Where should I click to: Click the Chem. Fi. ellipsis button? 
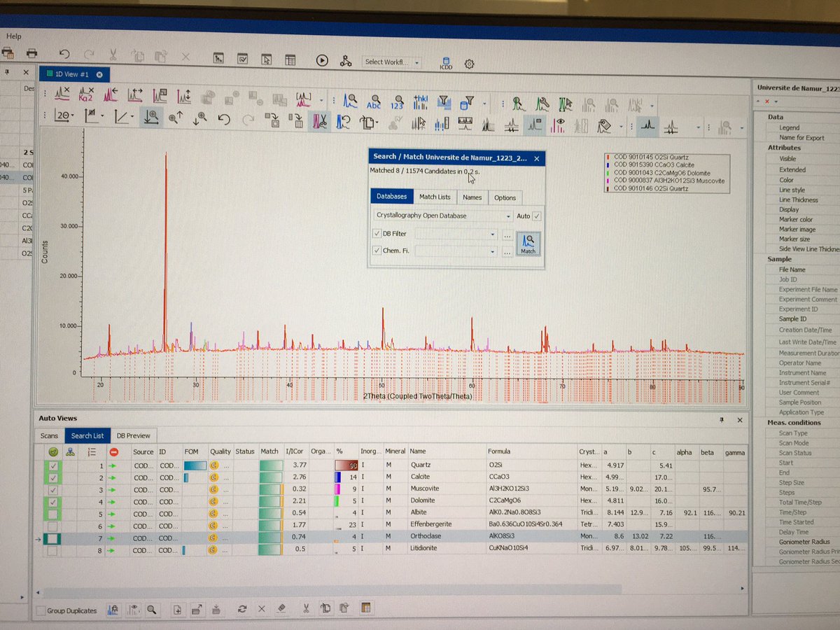tap(507, 251)
